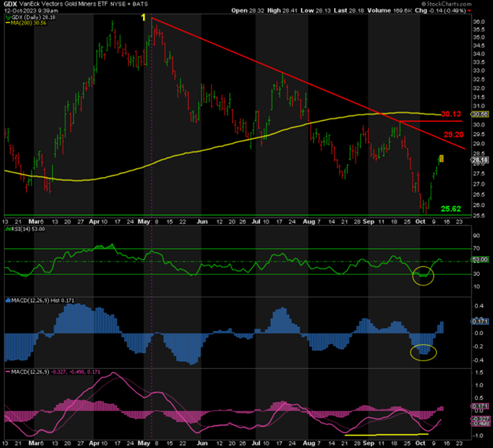Click the Aug label under the price panel
The image size is (493, 448).
coord(309,222)
